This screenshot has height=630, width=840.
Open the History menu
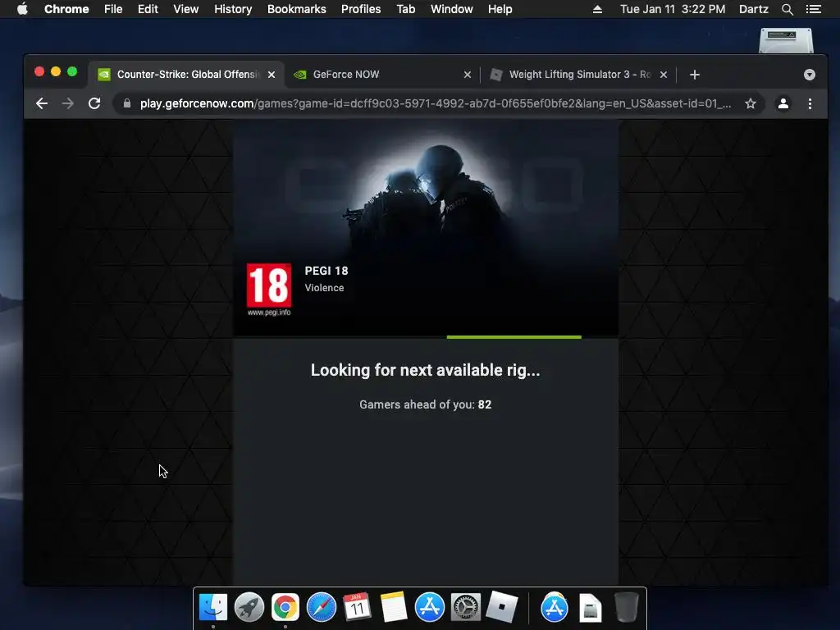[x=233, y=9]
